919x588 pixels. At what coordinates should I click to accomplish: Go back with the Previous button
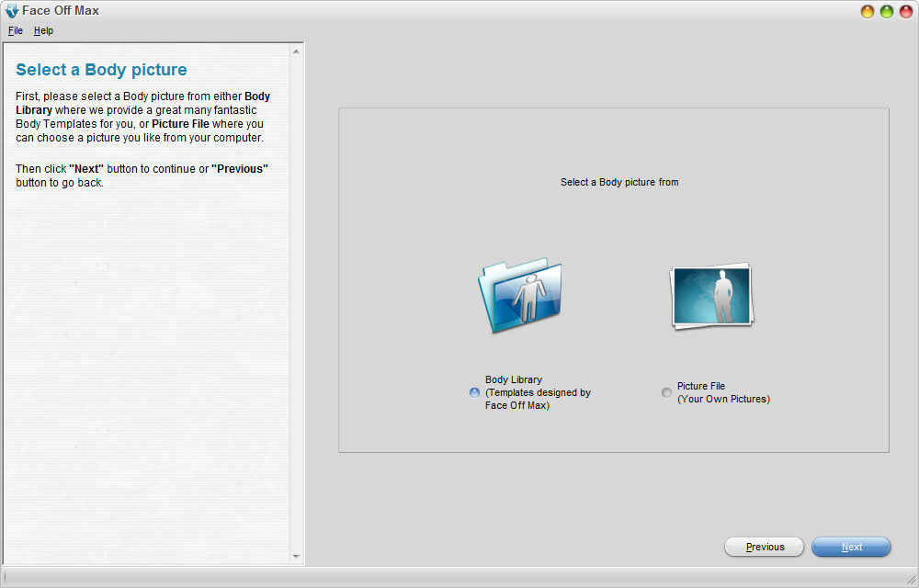point(765,547)
